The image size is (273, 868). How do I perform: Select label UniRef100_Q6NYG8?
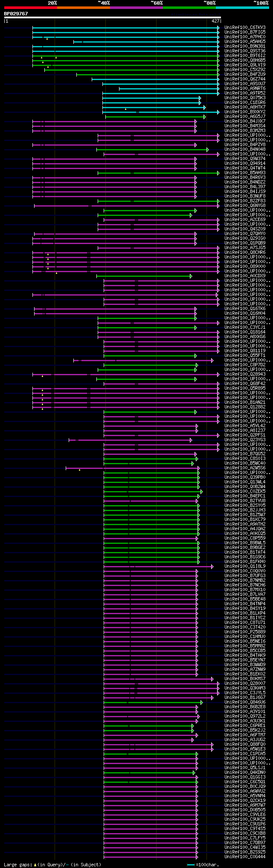(x=245, y=206)
